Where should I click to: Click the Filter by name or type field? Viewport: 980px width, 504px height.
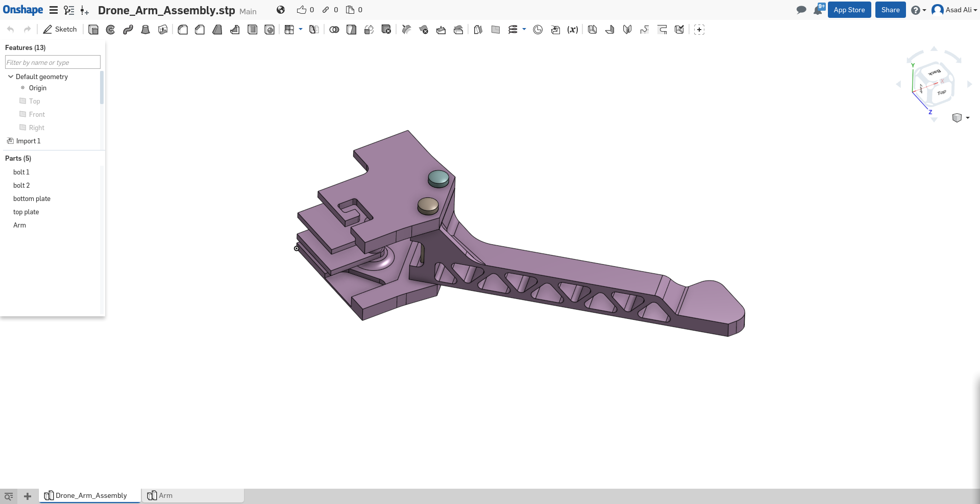coord(53,62)
